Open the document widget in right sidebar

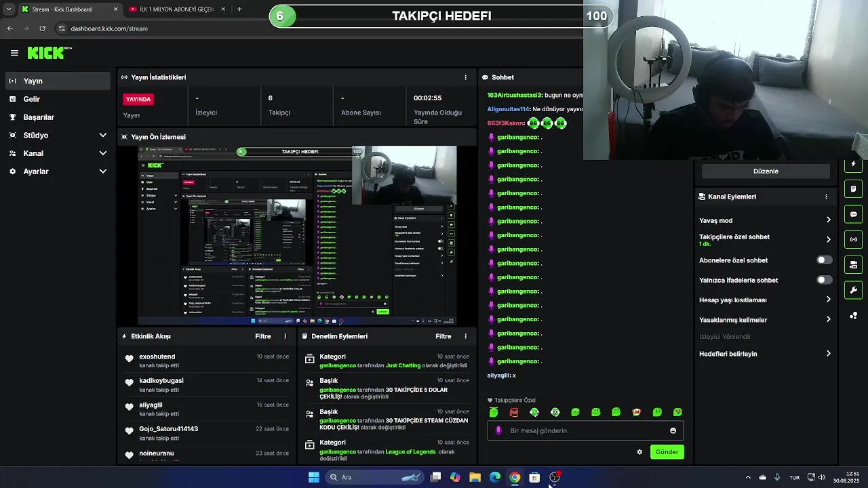click(x=853, y=188)
